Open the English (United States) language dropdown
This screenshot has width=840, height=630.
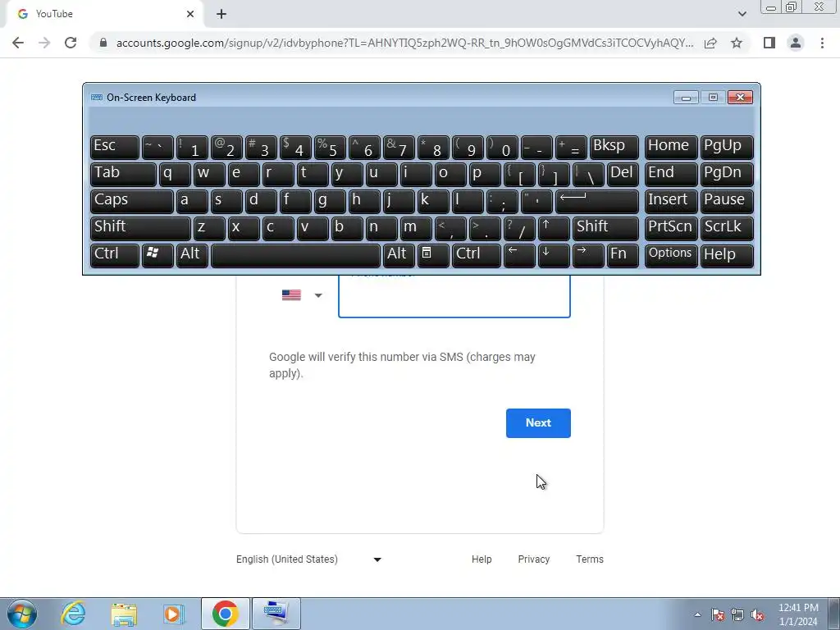click(x=308, y=559)
